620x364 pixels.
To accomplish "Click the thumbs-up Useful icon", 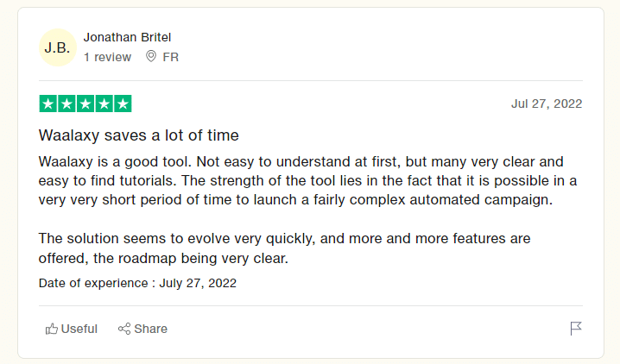I will (x=52, y=329).
